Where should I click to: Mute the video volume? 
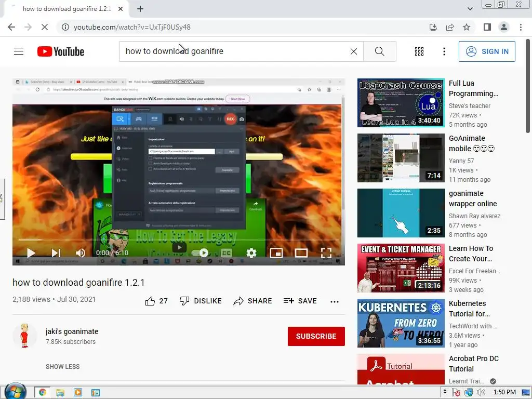(81, 253)
